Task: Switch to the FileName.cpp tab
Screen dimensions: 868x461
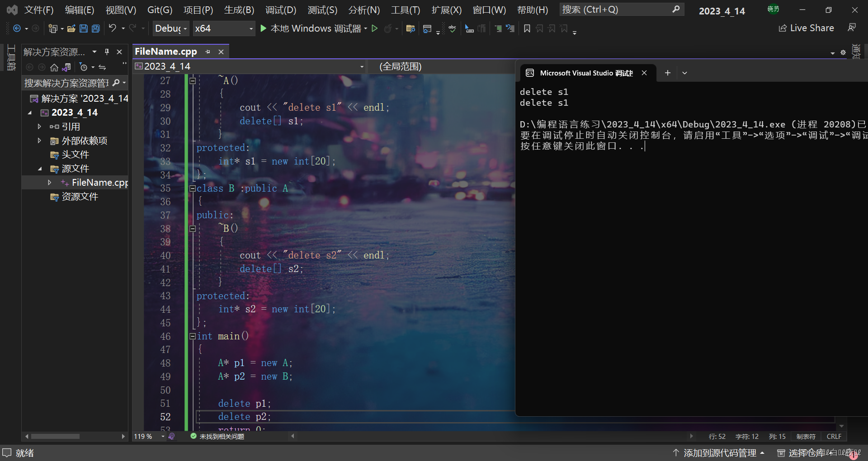Action: pyautogui.click(x=165, y=52)
